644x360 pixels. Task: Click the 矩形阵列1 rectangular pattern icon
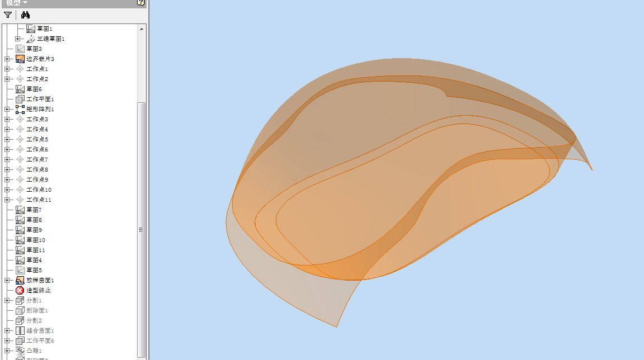coord(20,109)
